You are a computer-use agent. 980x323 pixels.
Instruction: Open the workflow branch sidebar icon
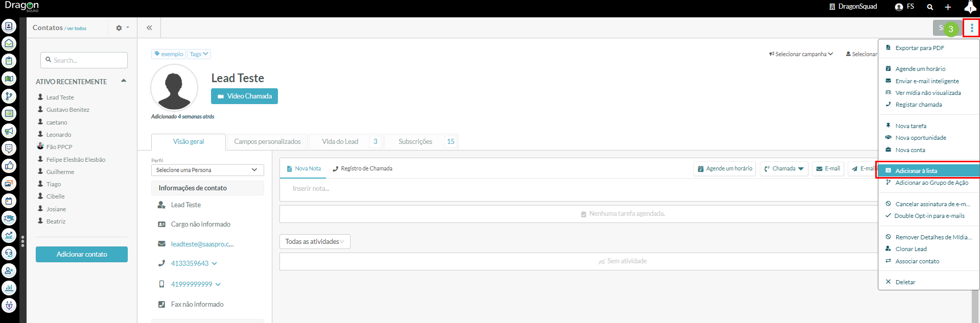click(x=9, y=96)
